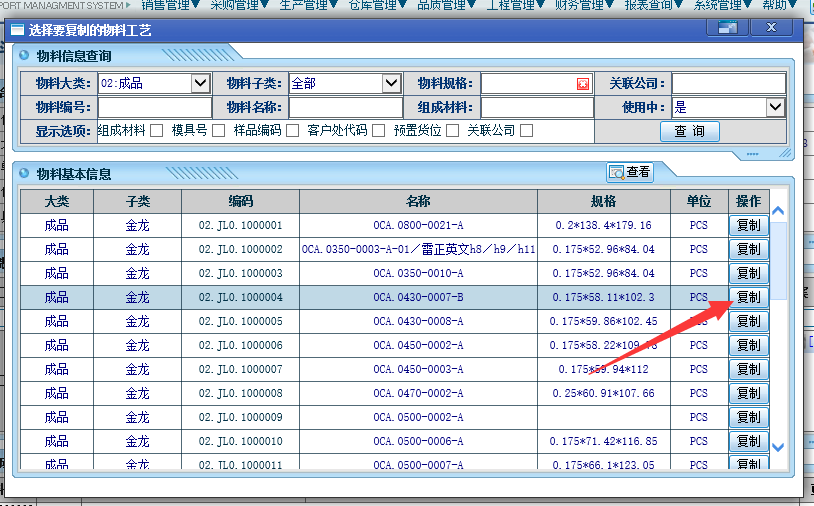Screen dimensions: 814x506
Task: Tick the 模具号 checkbox
Action: tap(218, 130)
